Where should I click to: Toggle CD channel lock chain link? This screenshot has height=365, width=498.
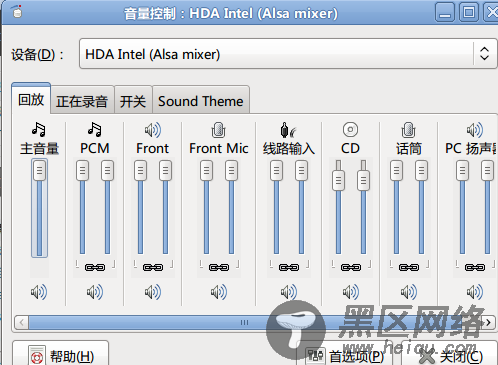point(351,267)
